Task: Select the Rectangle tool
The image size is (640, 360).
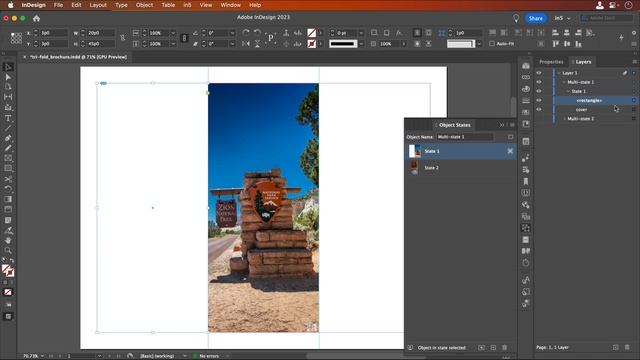Action: coord(8,168)
